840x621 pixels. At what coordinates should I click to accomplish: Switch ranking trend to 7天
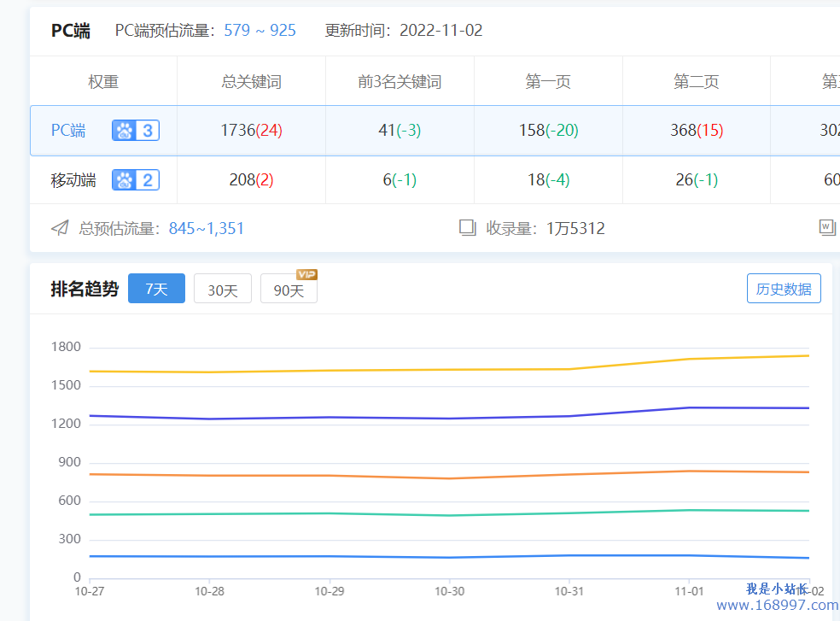pyautogui.click(x=156, y=289)
